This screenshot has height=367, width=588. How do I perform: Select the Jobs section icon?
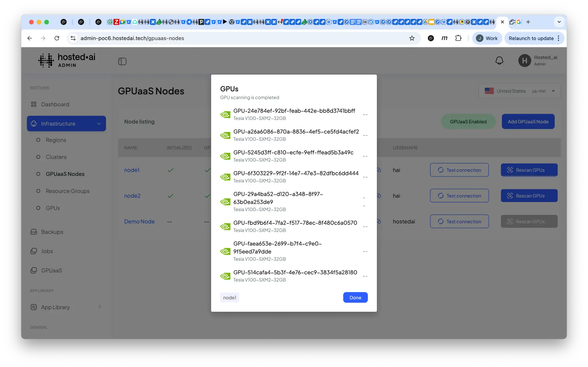coord(34,251)
